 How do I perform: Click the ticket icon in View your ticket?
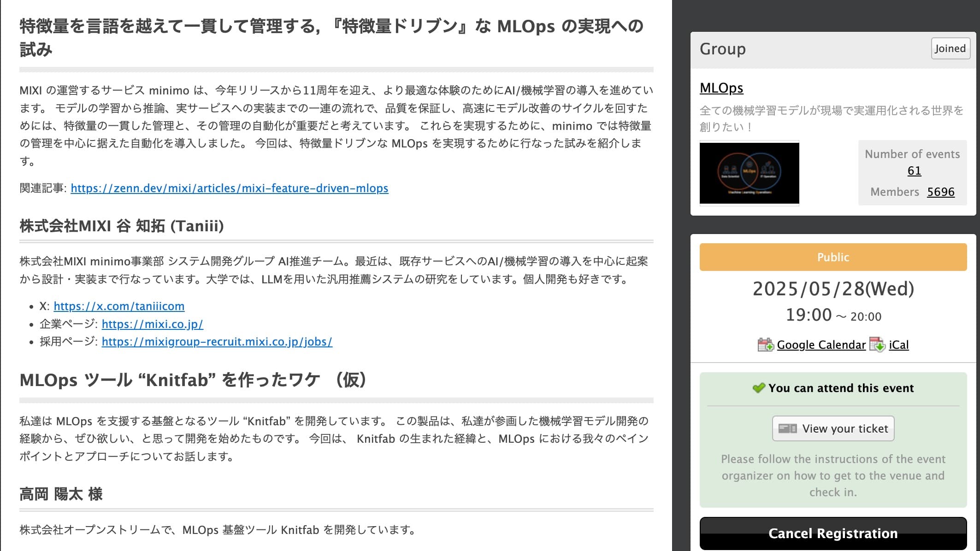point(787,428)
